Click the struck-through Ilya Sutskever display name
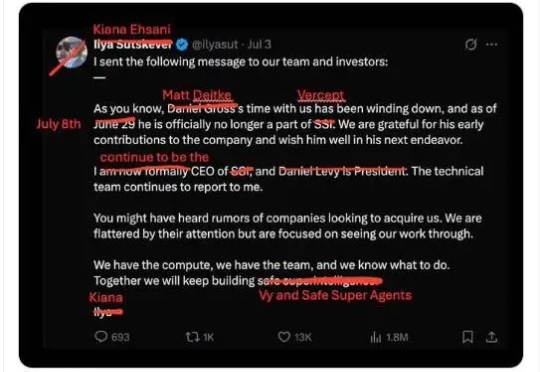This screenshot has height=372, width=540. [133, 44]
